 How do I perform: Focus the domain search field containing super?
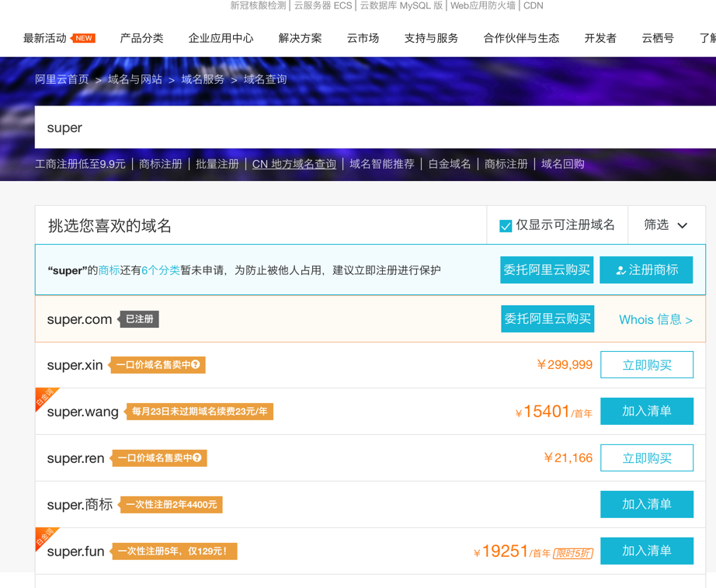tap(375, 127)
